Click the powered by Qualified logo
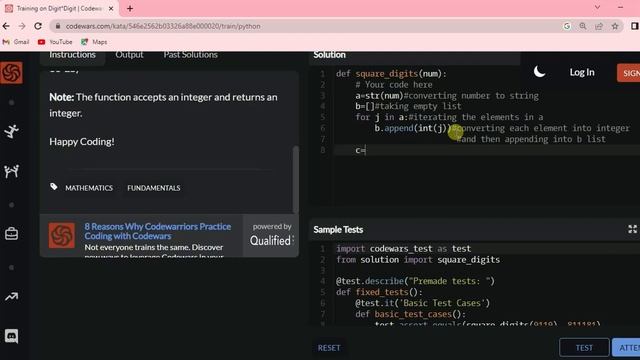 coord(271,236)
